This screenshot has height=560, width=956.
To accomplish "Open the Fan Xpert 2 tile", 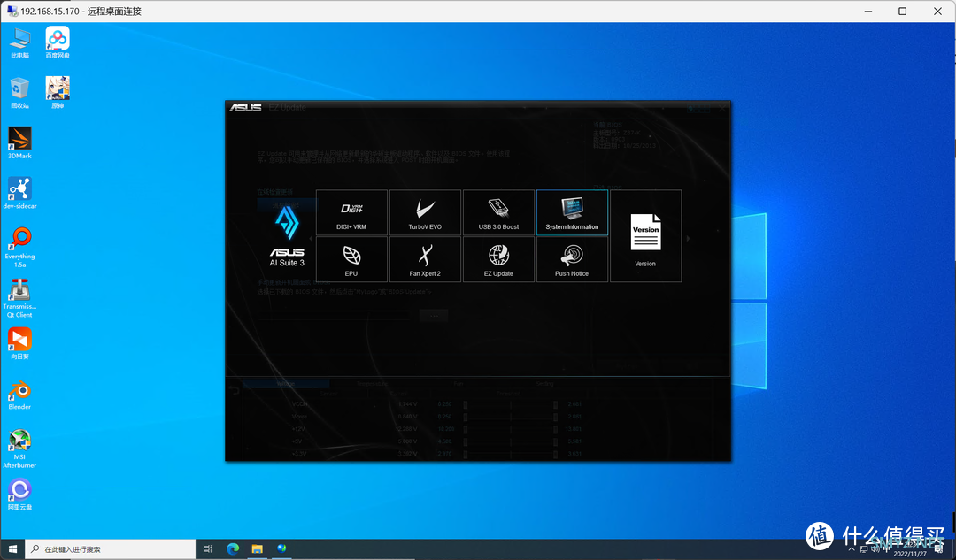I will pyautogui.click(x=425, y=259).
